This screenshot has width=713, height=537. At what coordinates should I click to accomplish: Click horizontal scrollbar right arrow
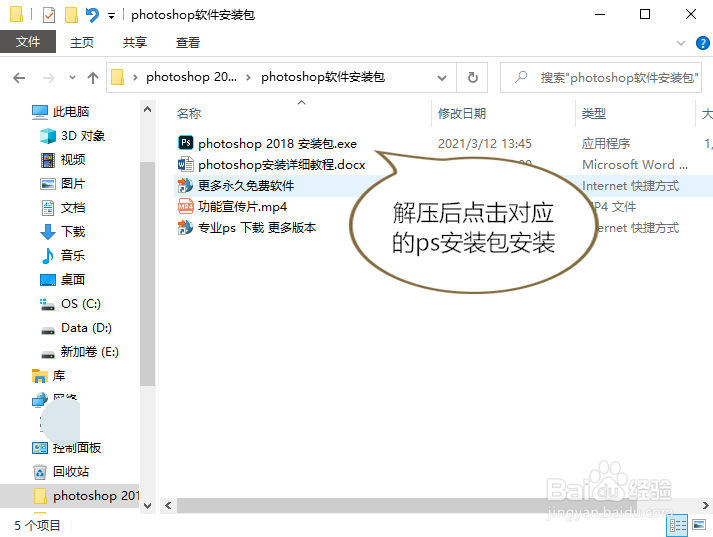[705, 506]
